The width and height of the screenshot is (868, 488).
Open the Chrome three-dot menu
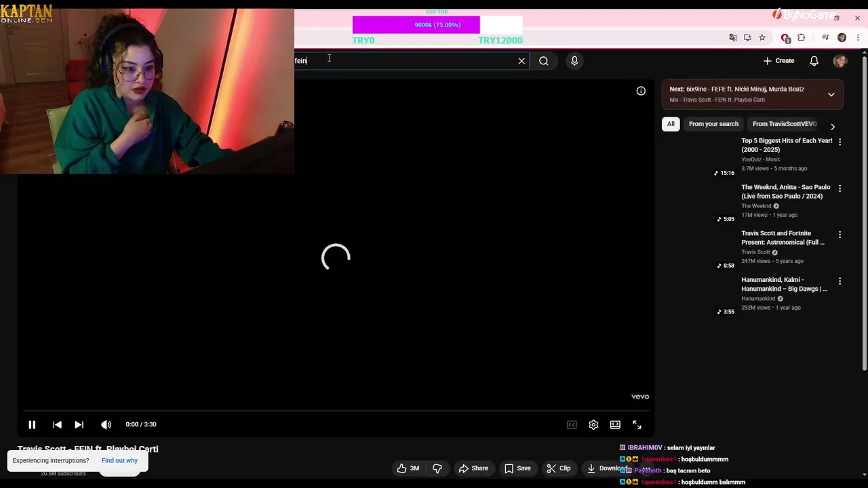[858, 37]
